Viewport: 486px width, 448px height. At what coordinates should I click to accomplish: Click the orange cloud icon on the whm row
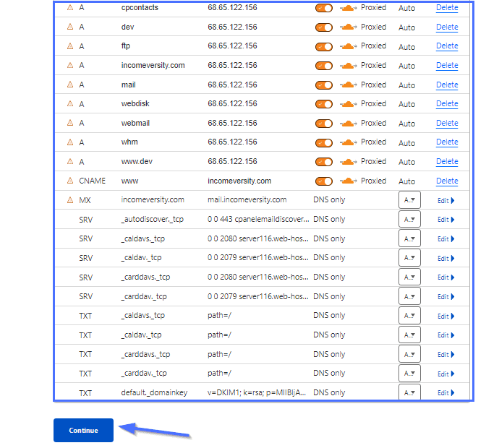click(x=348, y=142)
